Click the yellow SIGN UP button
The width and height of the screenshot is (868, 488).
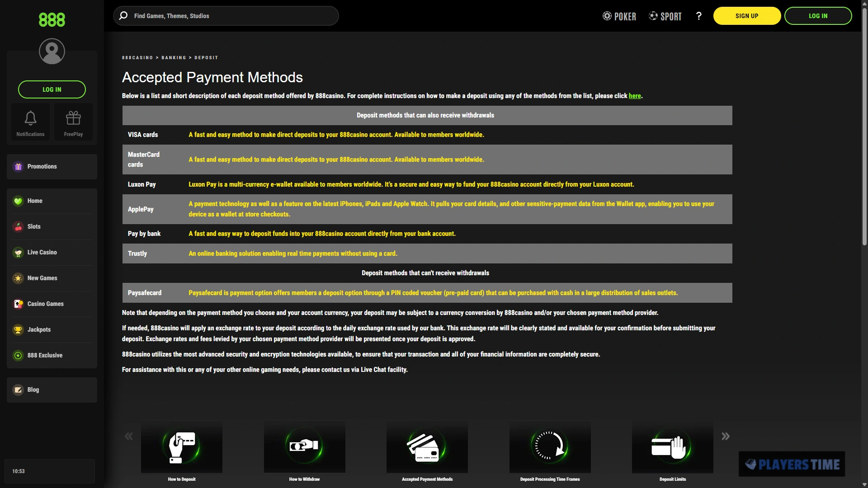(747, 16)
